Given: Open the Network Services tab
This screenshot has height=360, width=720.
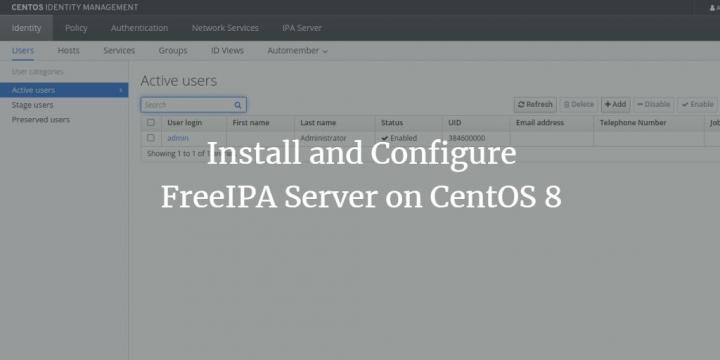Looking at the screenshot, I should (x=225, y=28).
